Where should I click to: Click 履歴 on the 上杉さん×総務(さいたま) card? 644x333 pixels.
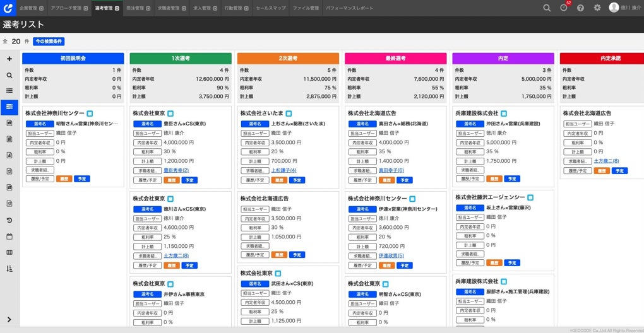(279, 180)
